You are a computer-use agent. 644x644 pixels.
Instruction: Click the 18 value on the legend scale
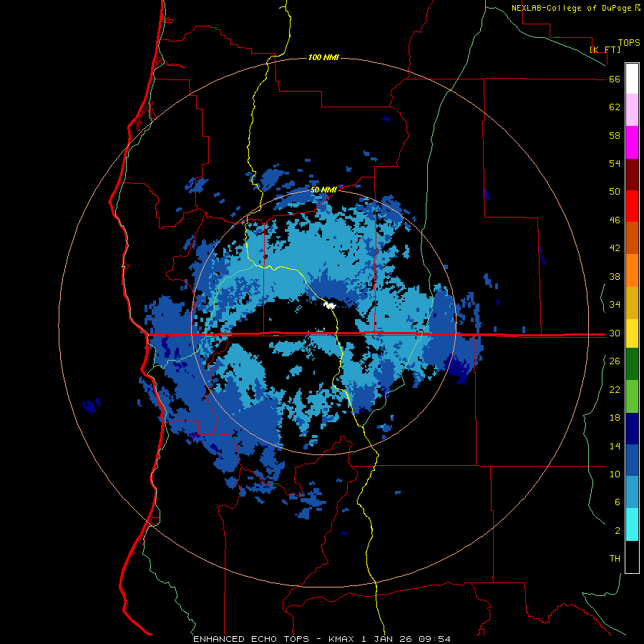(615, 418)
